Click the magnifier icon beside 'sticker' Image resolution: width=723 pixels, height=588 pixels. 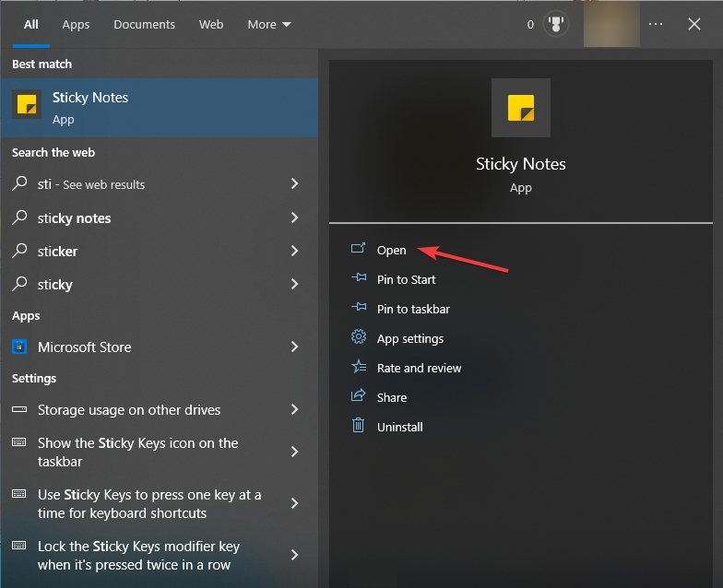point(19,251)
